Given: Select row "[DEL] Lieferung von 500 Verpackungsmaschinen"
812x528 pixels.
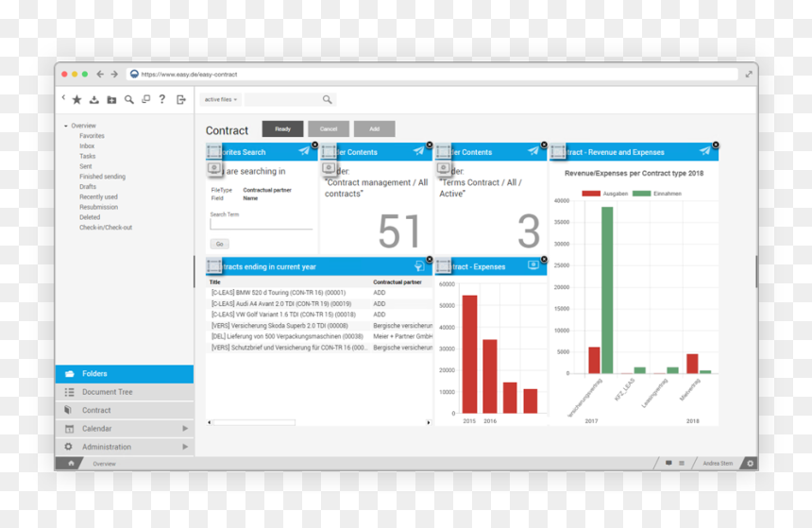Looking at the screenshot, I should [319, 336].
